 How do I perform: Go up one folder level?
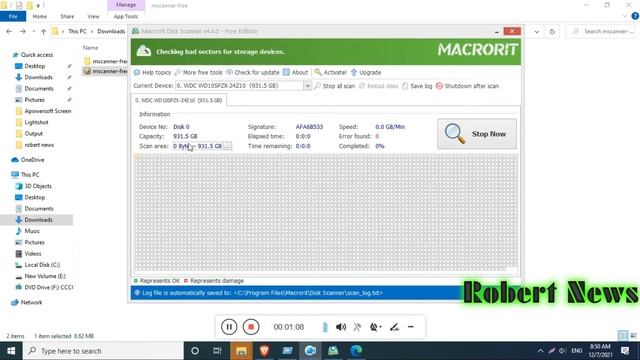click(x=44, y=31)
